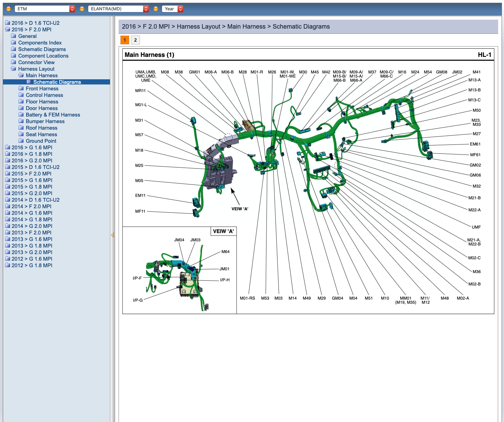Click the Schematic Diagrams document icon
Viewport: 504px width, 422px height.
pyautogui.click(x=29, y=82)
